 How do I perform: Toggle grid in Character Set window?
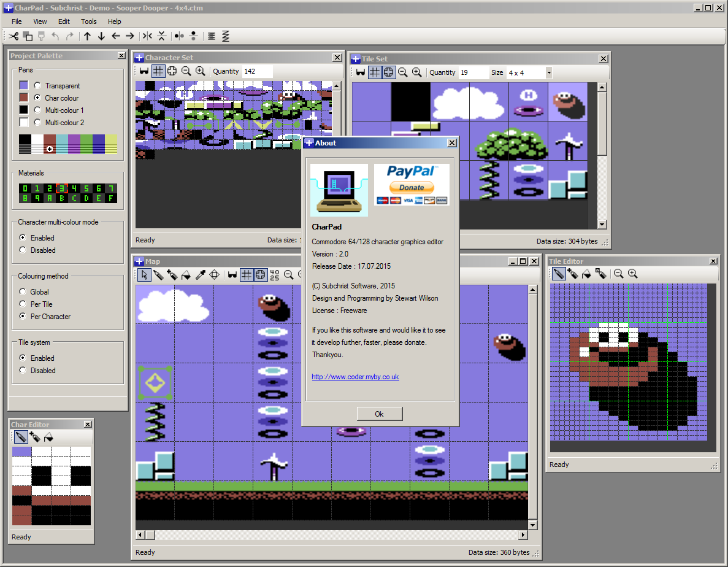click(x=158, y=71)
